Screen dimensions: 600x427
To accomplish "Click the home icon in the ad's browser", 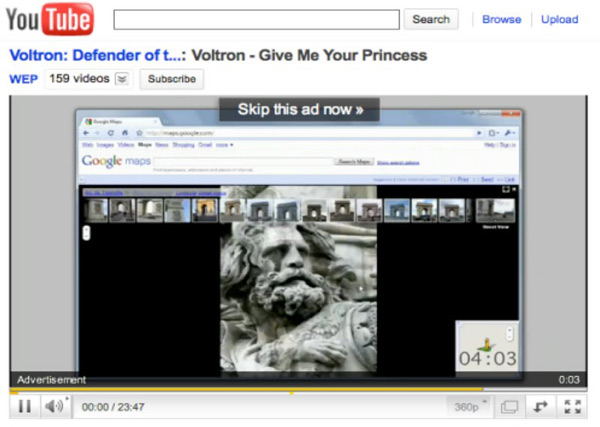I will pyautogui.click(x=125, y=133).
